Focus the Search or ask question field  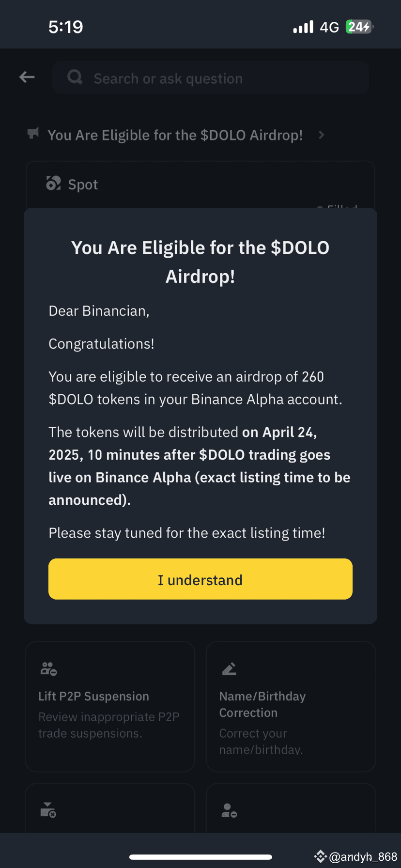211,77
